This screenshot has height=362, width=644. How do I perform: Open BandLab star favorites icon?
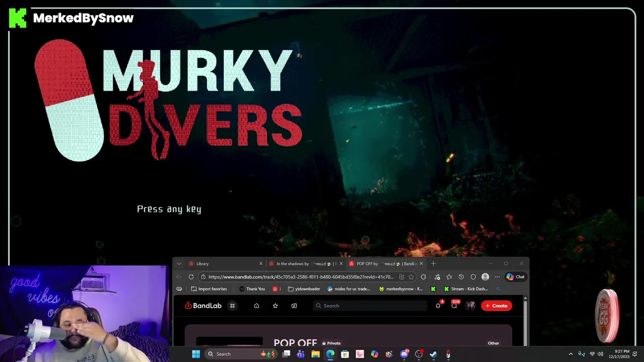tap(275, 306)
